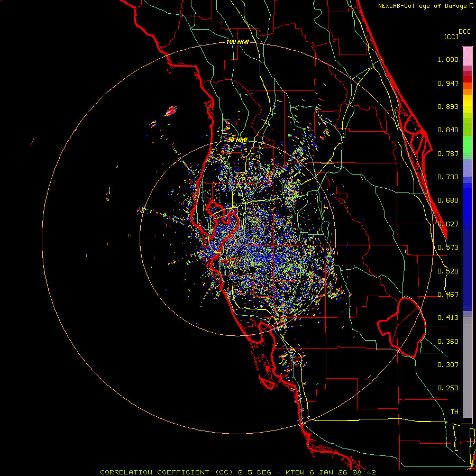This screenshot has width=476, height=476.
Task: Click the 0.573 legend value
Action: tap(448, 248)
